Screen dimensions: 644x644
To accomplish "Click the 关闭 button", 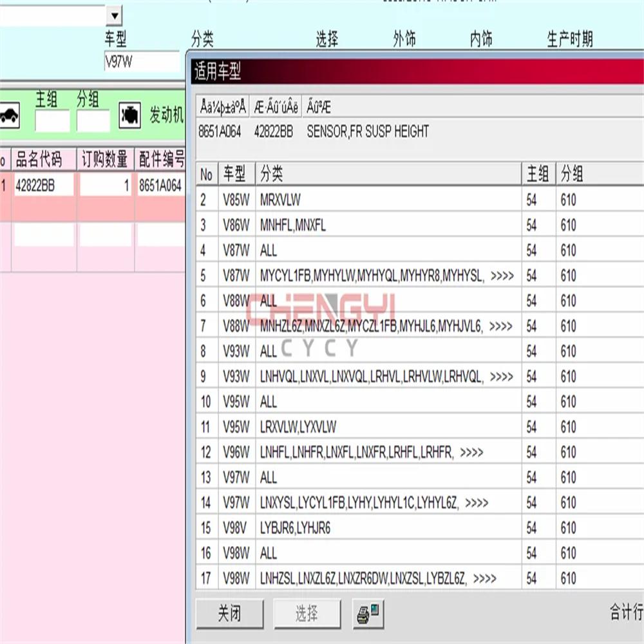I will [230, 614].
